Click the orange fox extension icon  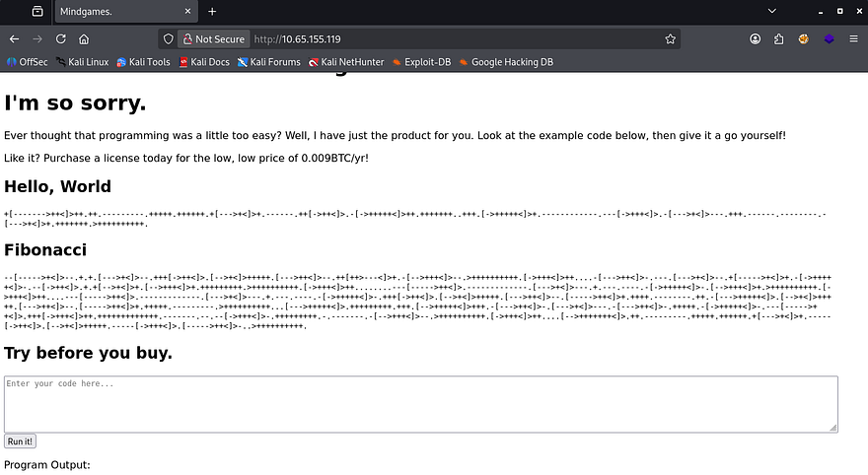pos(804,39)
